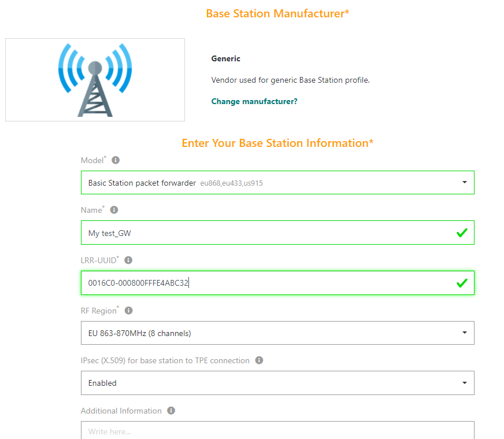
Task: Click the green checkmark in LRR-UUID field
Action: (461, 283)
